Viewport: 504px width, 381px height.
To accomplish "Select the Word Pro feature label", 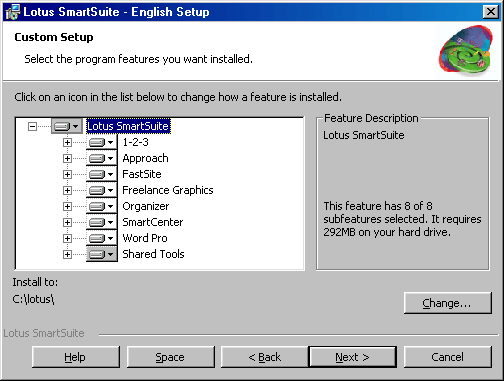I will pyautogui.click(x=145, y=238).
